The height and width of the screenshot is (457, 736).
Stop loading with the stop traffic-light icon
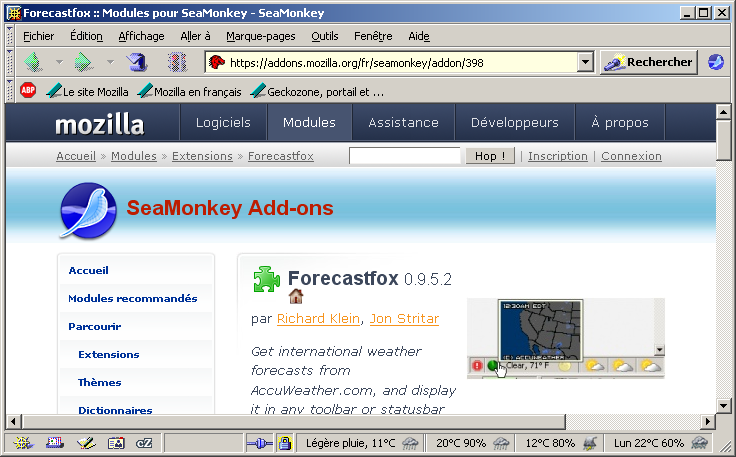pos(177,62)
